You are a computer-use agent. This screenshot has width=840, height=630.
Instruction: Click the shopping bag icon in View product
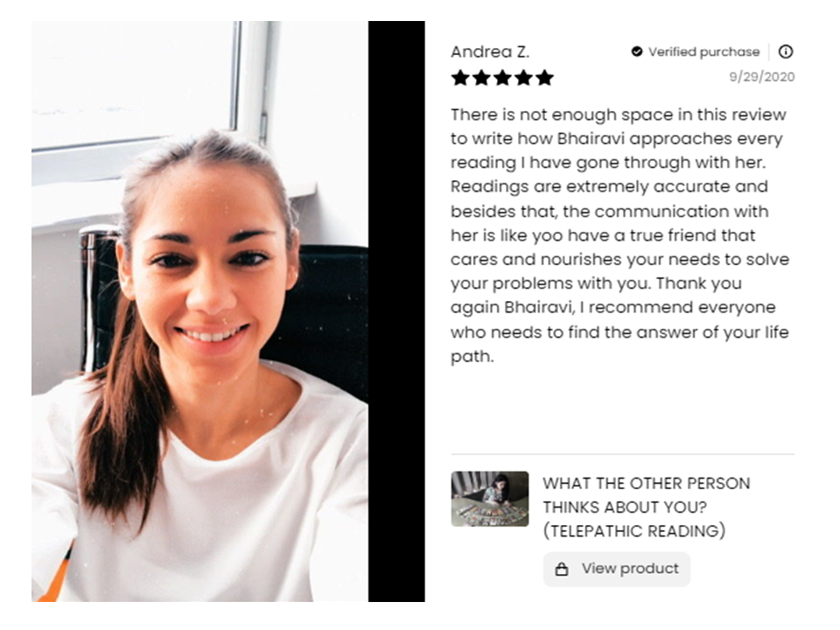coord(562,569)
